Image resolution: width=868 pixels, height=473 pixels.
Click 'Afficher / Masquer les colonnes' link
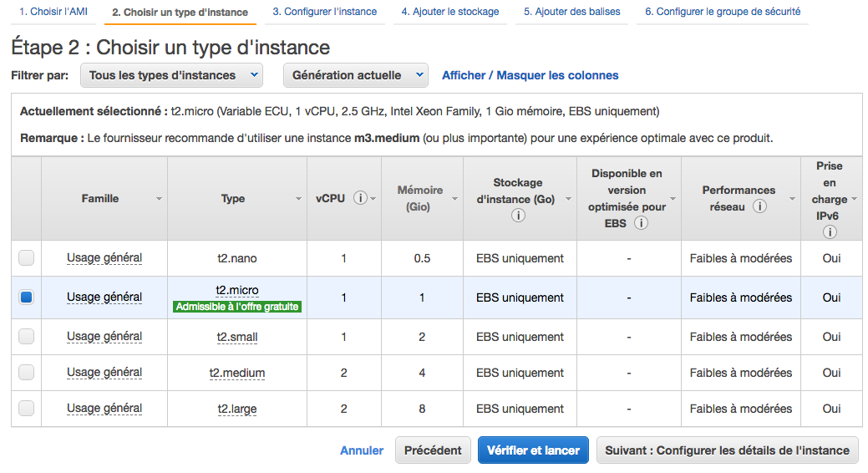click(x=530, y=75)
